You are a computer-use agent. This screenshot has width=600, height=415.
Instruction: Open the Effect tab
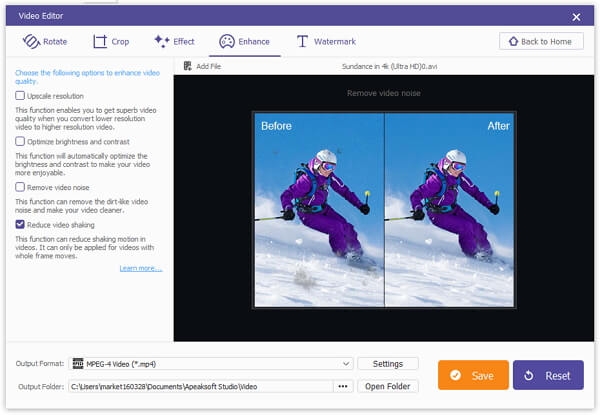point(174,41)
